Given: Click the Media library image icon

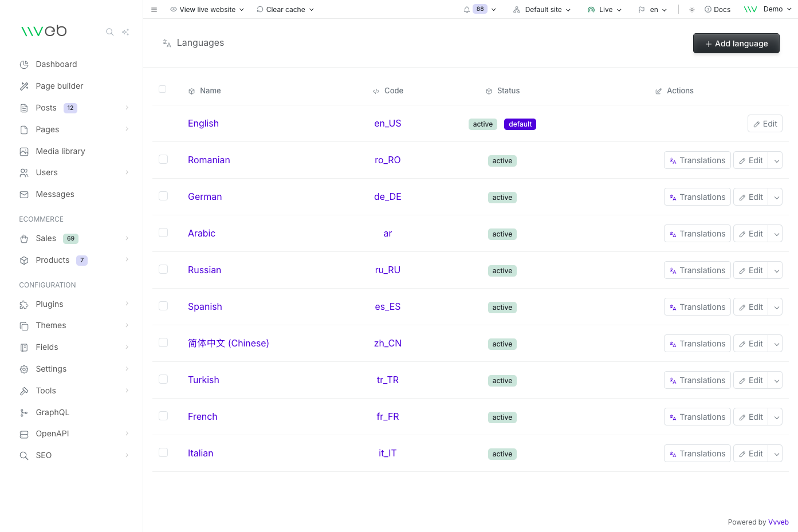Looking at the screenshot, I should coord(24,152).
